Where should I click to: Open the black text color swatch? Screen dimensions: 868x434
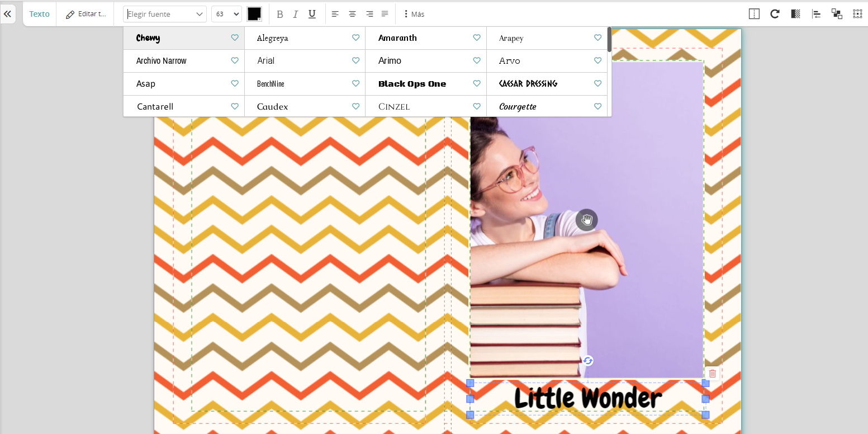[254, 14]
